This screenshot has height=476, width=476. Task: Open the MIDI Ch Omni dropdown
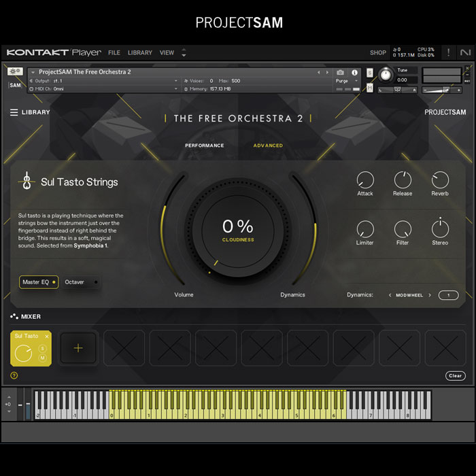pyautogui.click(x=103, y=89)
